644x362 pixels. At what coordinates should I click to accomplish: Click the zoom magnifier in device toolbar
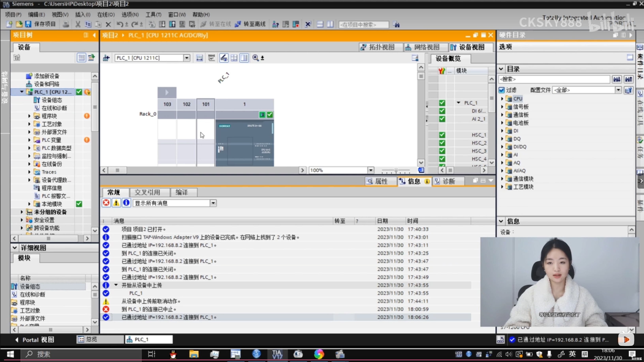point(255,58)
